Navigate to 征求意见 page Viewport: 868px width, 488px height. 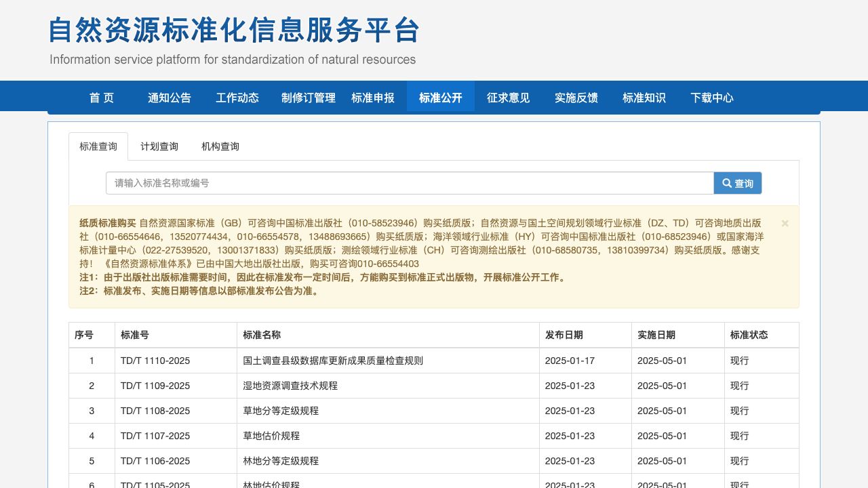click(x=509, y=98)
